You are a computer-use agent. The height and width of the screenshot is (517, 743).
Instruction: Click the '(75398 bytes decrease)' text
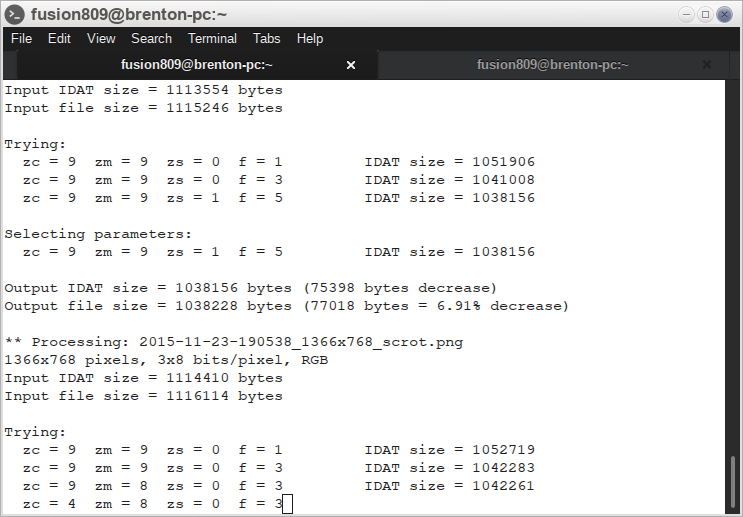(x=400, y=288)
